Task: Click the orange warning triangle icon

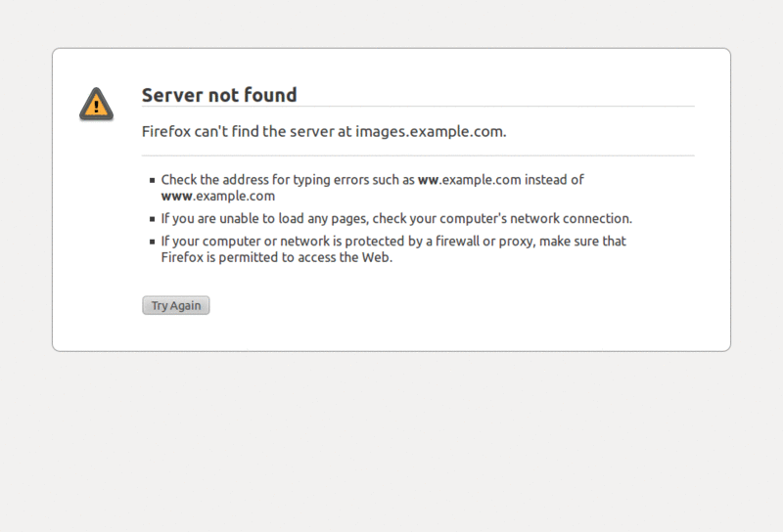Action: [96, 104]
